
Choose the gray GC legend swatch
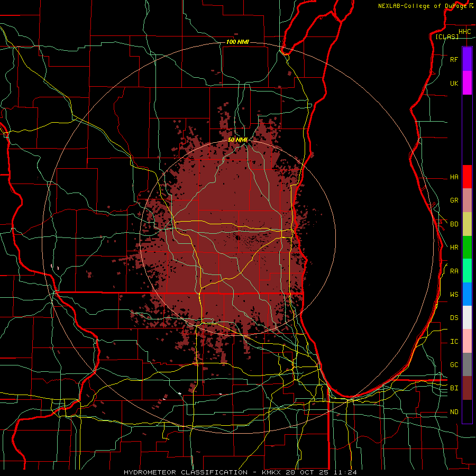click(467, 364)
